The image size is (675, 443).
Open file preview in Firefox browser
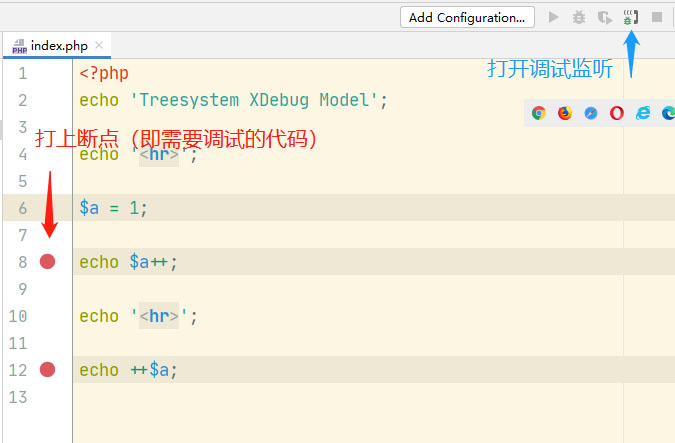tap(565, 113)
